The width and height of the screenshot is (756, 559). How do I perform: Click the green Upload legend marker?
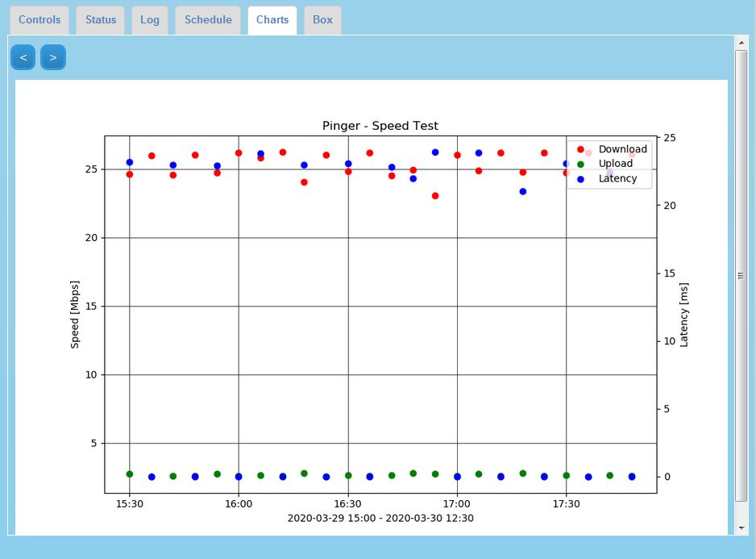click(x=580, y=164)
